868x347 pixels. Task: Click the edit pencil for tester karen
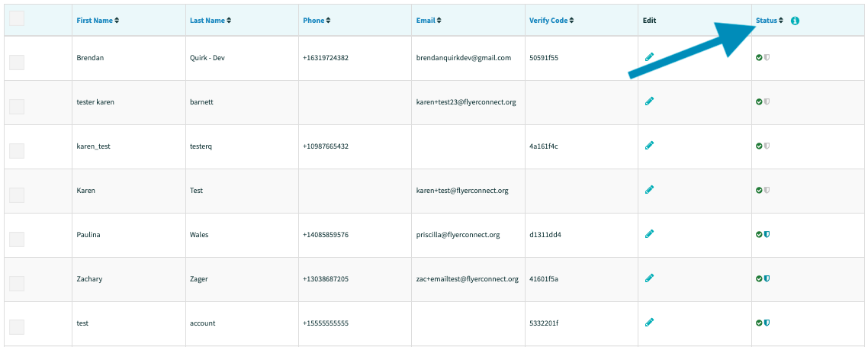[649, 101]
